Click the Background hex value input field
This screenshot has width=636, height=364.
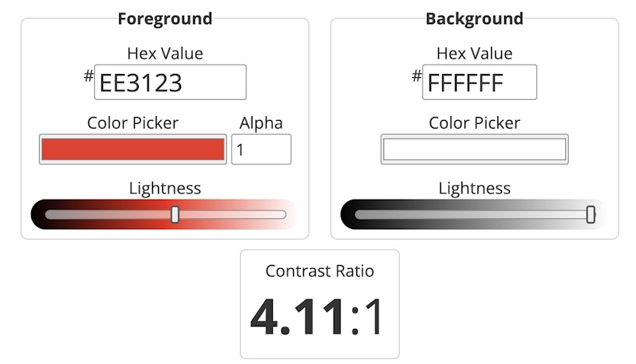tap(479, 83)
